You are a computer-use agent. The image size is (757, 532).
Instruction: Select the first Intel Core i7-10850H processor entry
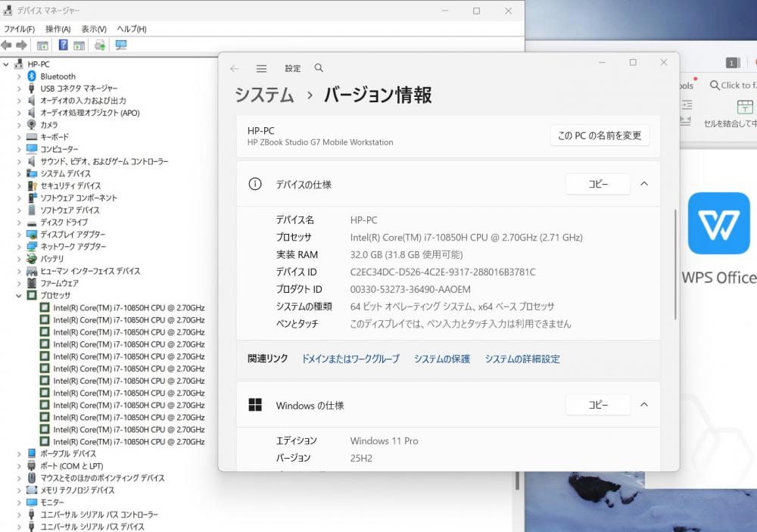[x=129, y=307]
